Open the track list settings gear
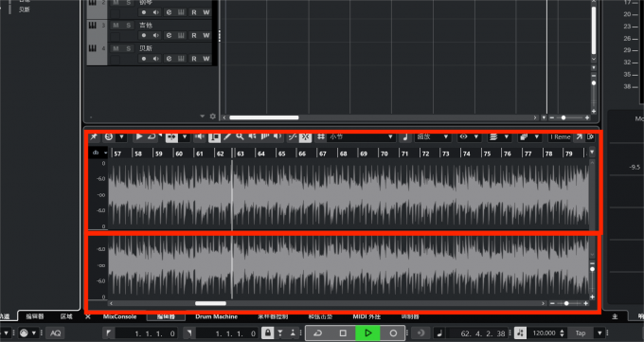The height and width of the screenshot is (342, 644). click(x=213, y=117)
